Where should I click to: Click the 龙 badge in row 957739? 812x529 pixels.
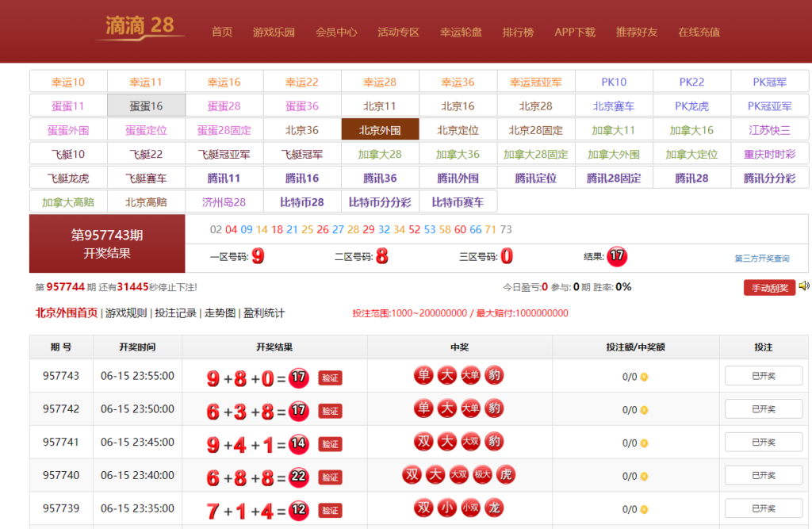(x=493, y=508)
